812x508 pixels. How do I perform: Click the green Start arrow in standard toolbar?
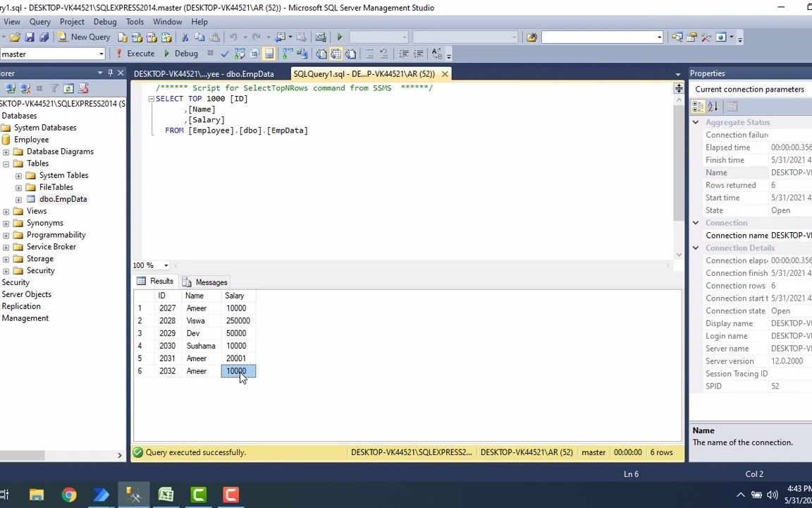340,37
